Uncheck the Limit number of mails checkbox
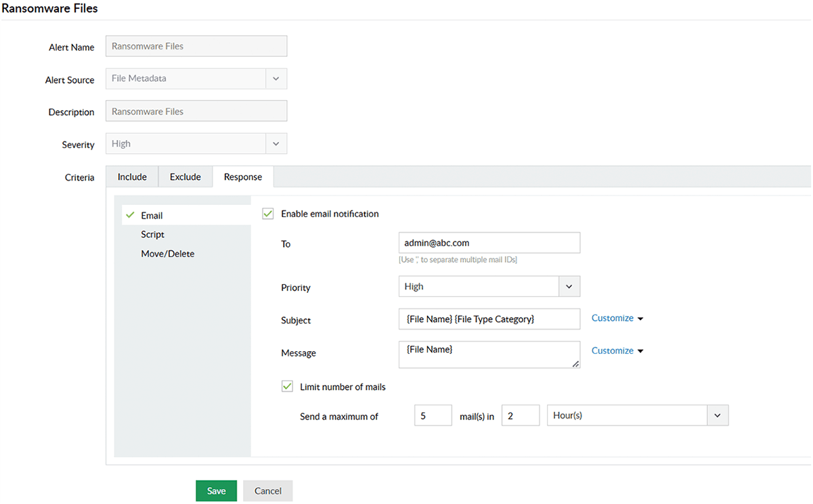The image size is (813, 504). tap(287, 387)
